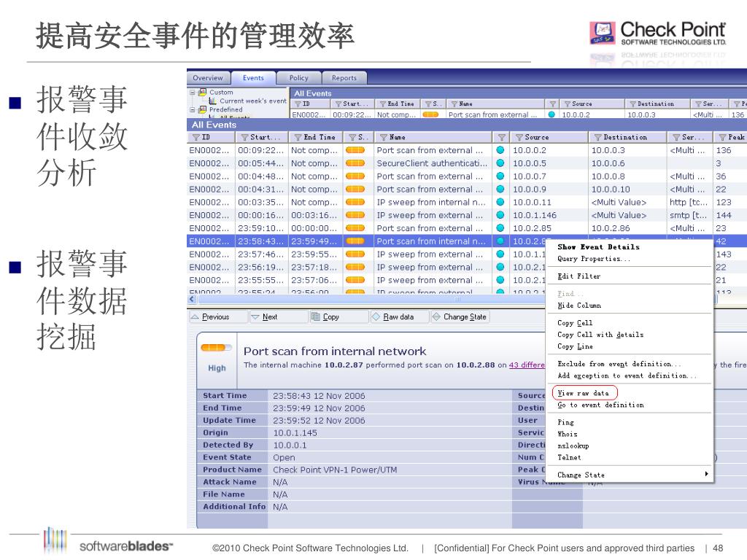
Task: Choose Show Event Details from context menu
Action: tap(598, 246)
